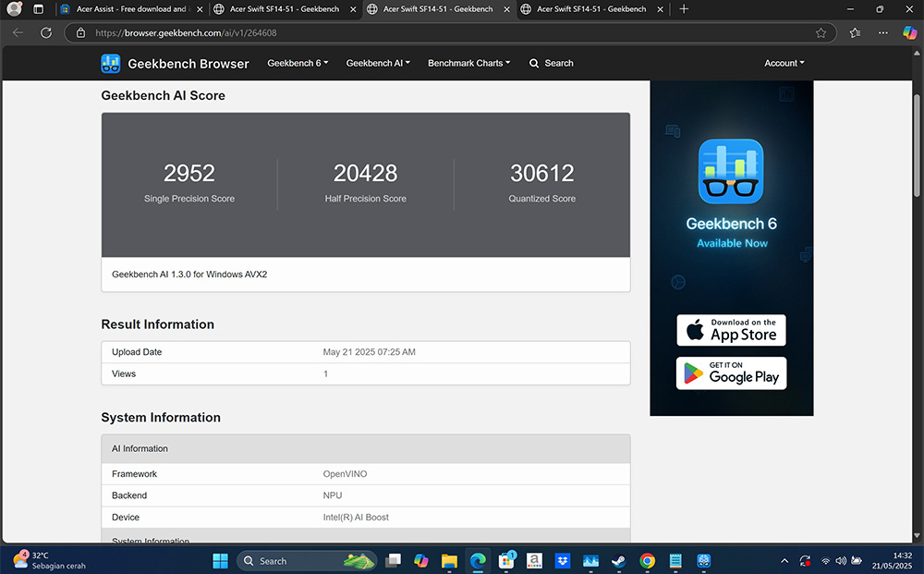Open Steam from the taskbar
The image size is (924, 574).
click(619, 561)
